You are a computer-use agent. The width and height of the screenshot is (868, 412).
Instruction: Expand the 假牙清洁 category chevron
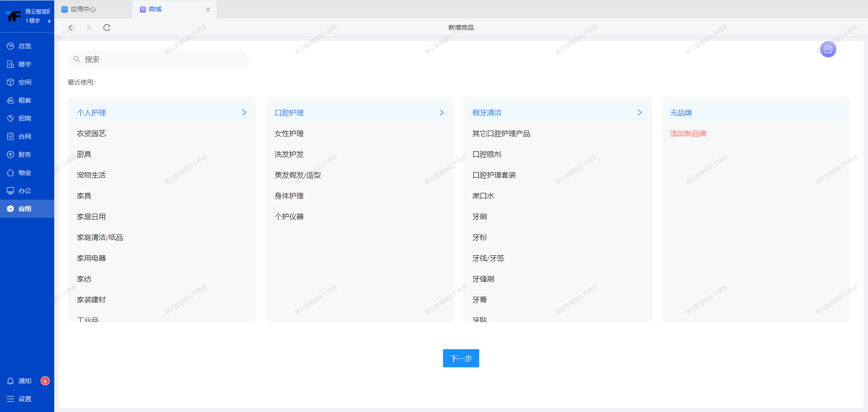pyautogui.click(x=640, y=112)
